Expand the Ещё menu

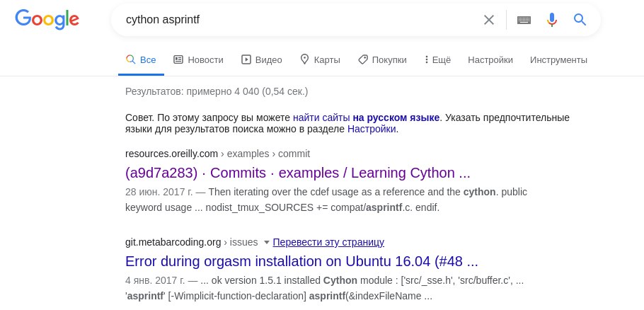point(438,60)
